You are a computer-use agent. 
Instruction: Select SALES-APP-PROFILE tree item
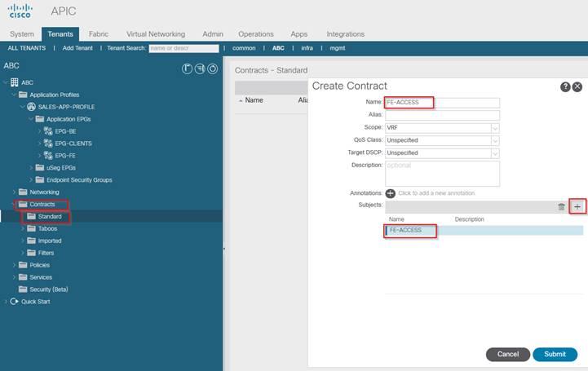(66, 107)
